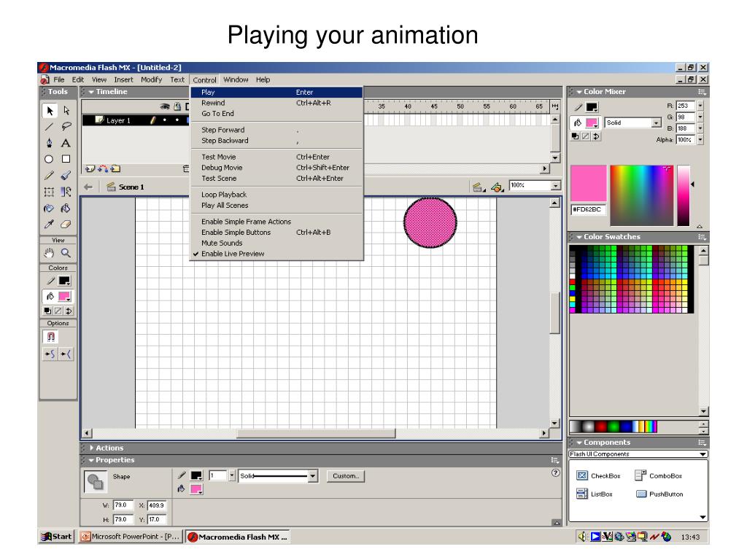
Task: Click the Swap Colors icon in Tools panel
Action: point(69,311)
